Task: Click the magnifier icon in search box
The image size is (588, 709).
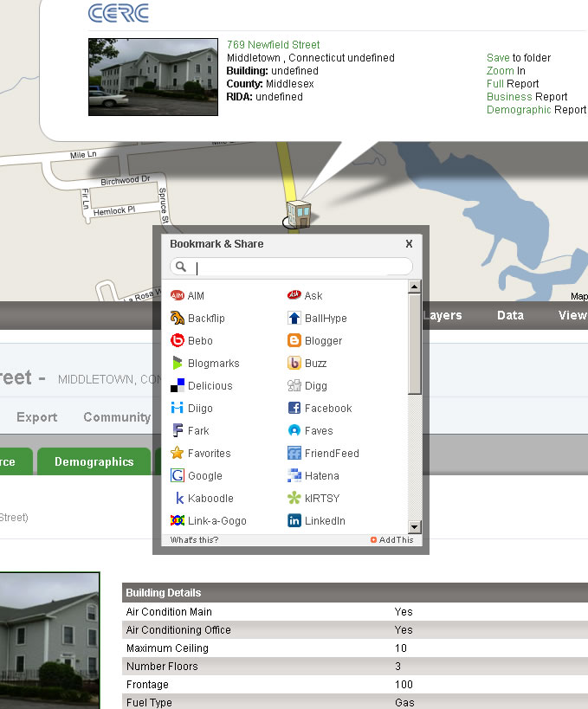Action: [x=181, y=267]
